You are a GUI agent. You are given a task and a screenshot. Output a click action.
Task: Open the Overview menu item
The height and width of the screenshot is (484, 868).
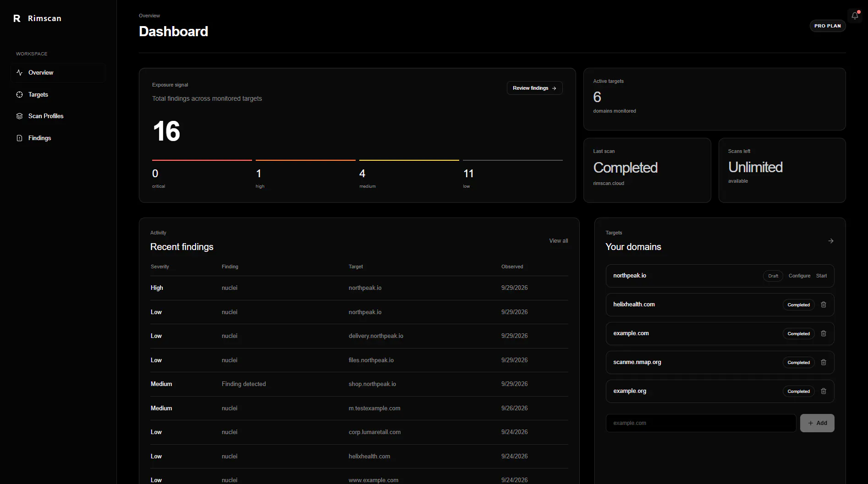tap(58, 72)
